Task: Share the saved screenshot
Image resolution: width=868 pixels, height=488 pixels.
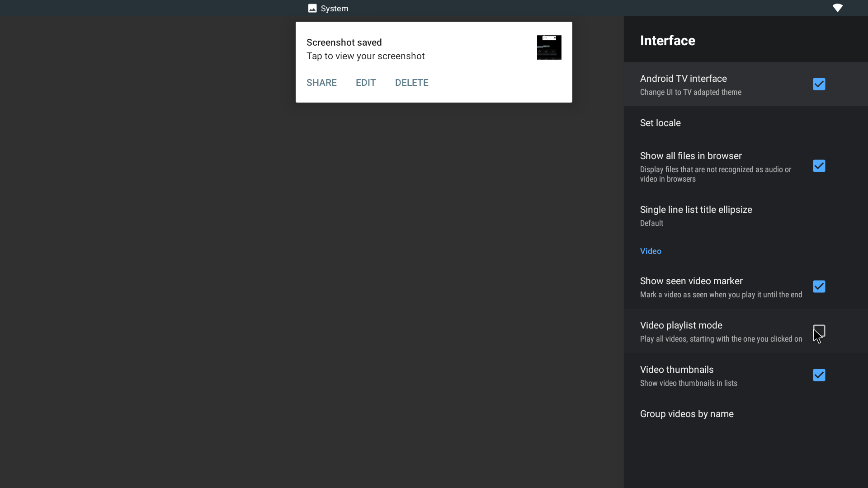Action: pyautogui.click(x=321, y=82)
